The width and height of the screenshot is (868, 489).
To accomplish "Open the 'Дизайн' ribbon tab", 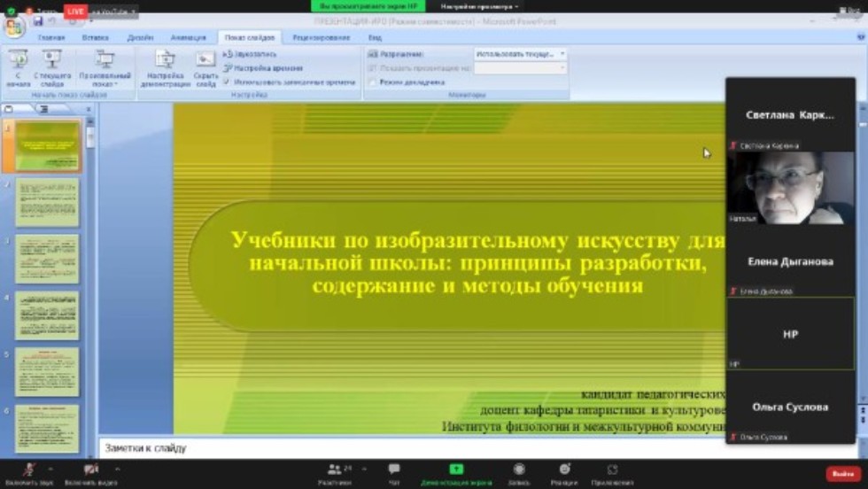I will [x=140, y=37].
